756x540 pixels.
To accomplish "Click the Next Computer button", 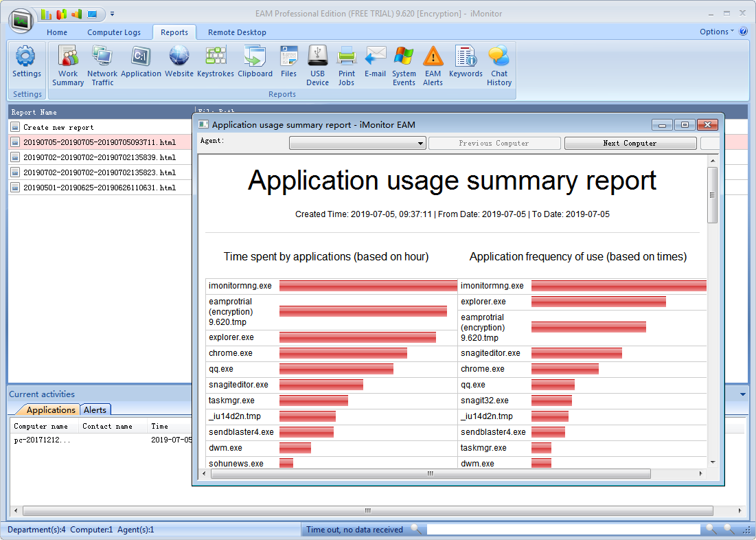I will click(630, 144).
